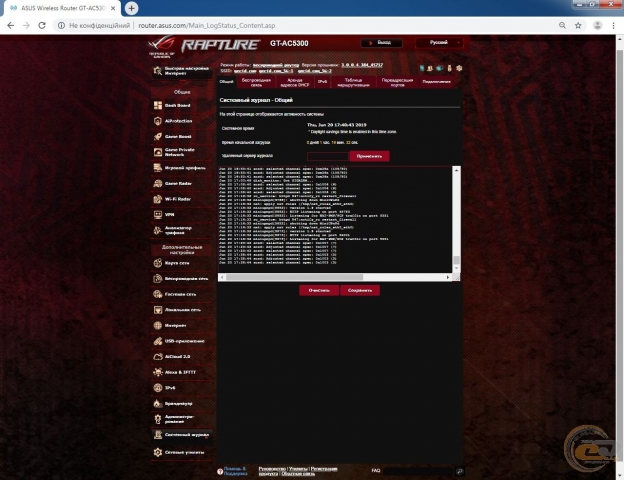Open the Chrome profile avatar

coord(597,25)
